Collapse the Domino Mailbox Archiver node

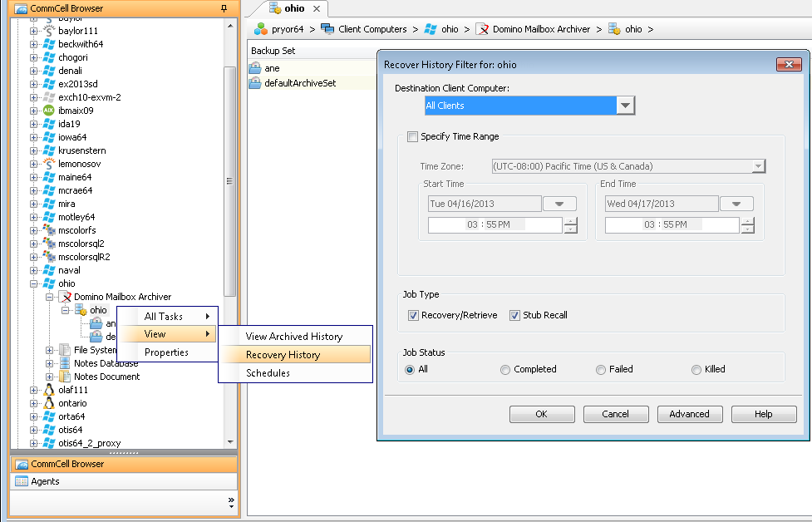(x=49, y=298)
